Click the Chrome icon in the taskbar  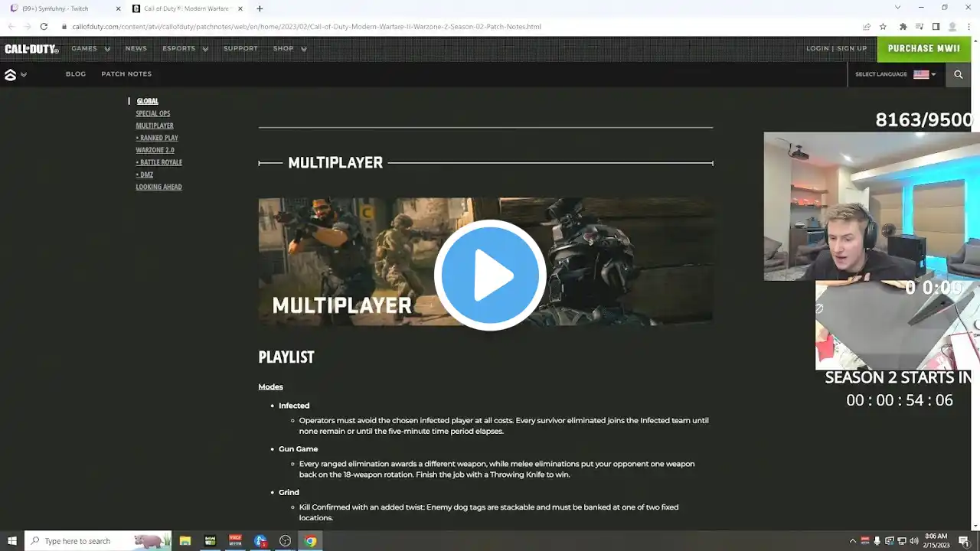coord(310,541)
